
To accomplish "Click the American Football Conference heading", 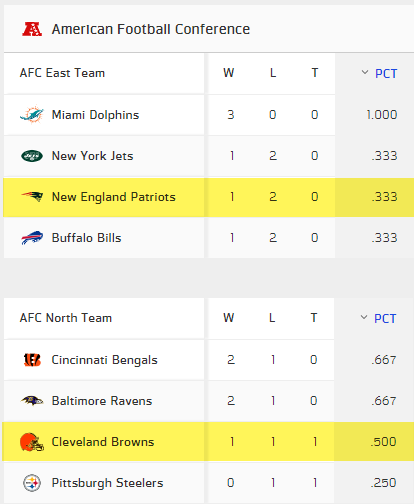I will point(151,29).
